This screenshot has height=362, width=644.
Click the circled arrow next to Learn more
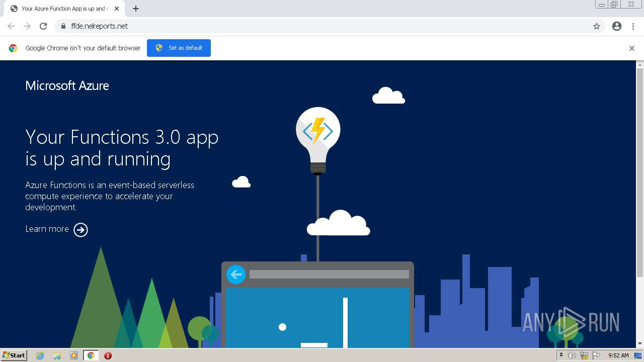pyautogui.click(x=80, y=230)
